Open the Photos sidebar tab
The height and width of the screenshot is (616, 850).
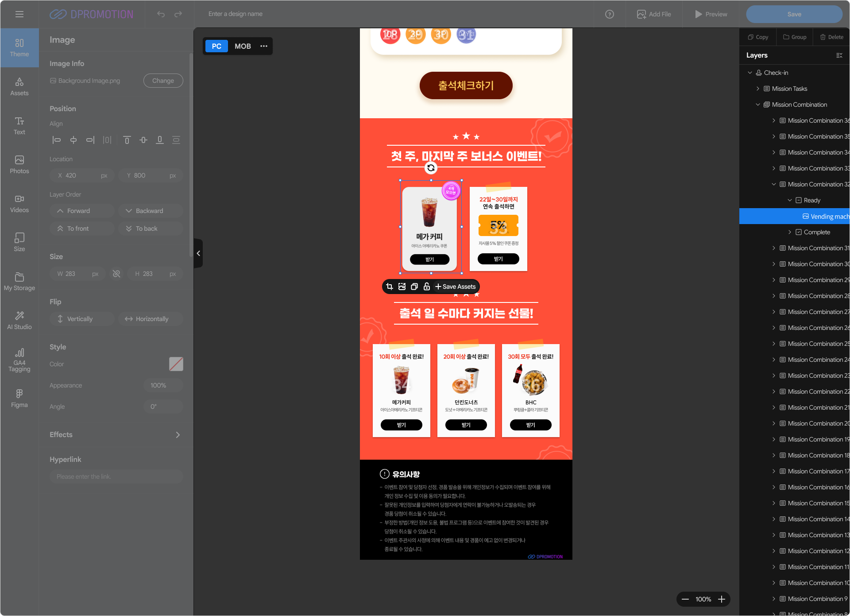(x=19, y=165)
